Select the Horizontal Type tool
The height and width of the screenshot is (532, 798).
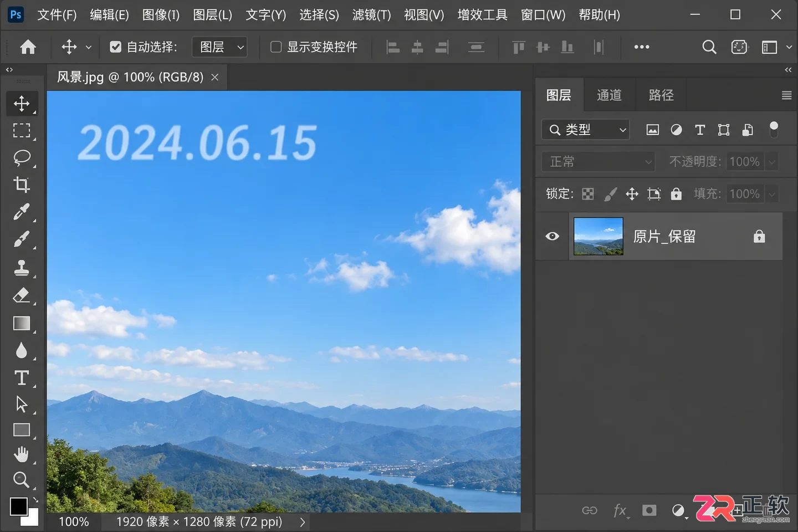22,378
